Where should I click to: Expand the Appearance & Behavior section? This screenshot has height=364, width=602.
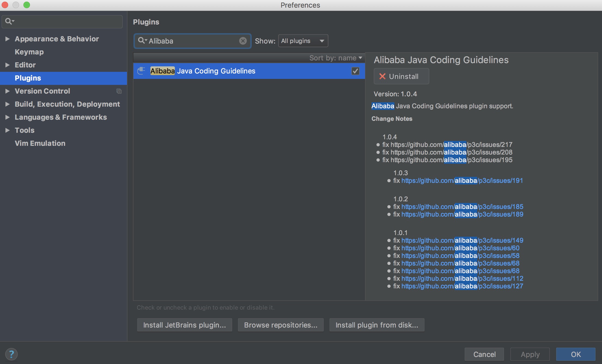tap(8, 38)
